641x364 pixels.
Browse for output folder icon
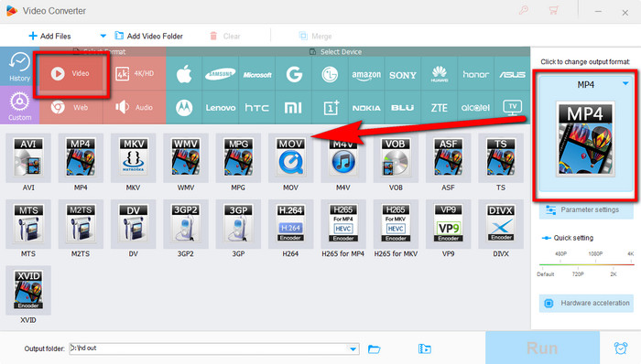click(x=374, y=348)
